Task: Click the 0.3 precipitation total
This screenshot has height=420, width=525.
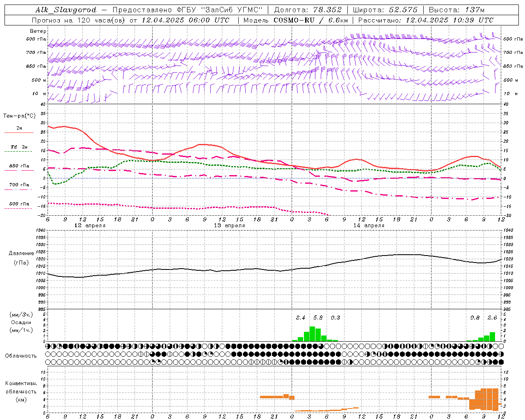Action: 336,317
